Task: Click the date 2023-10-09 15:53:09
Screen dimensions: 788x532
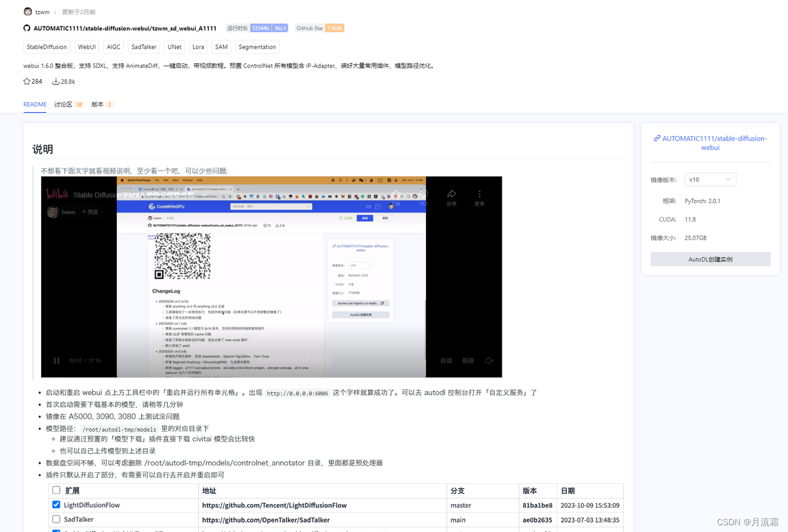Action: click(590, 506)
